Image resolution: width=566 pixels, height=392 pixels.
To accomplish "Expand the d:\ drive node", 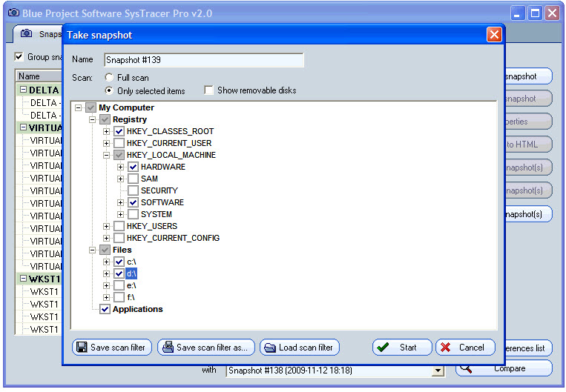I will (x=106, y=273).
